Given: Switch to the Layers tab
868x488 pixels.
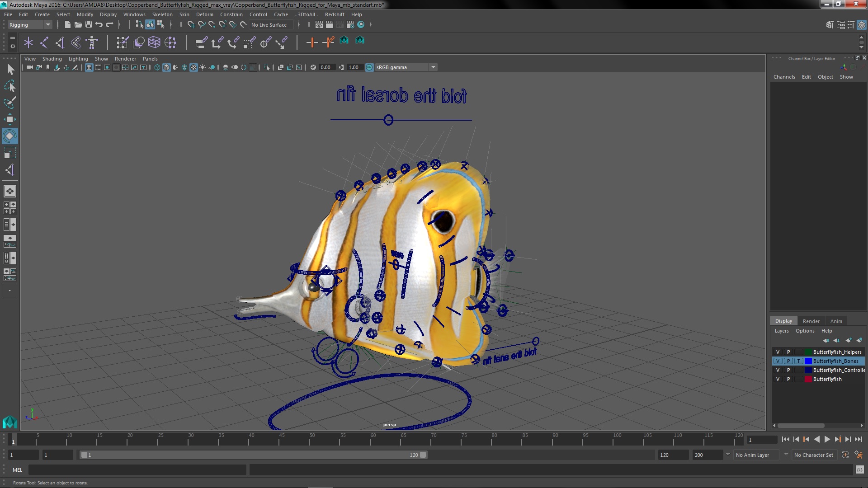Looking at the screenshot, I should [x=781, y=331].
